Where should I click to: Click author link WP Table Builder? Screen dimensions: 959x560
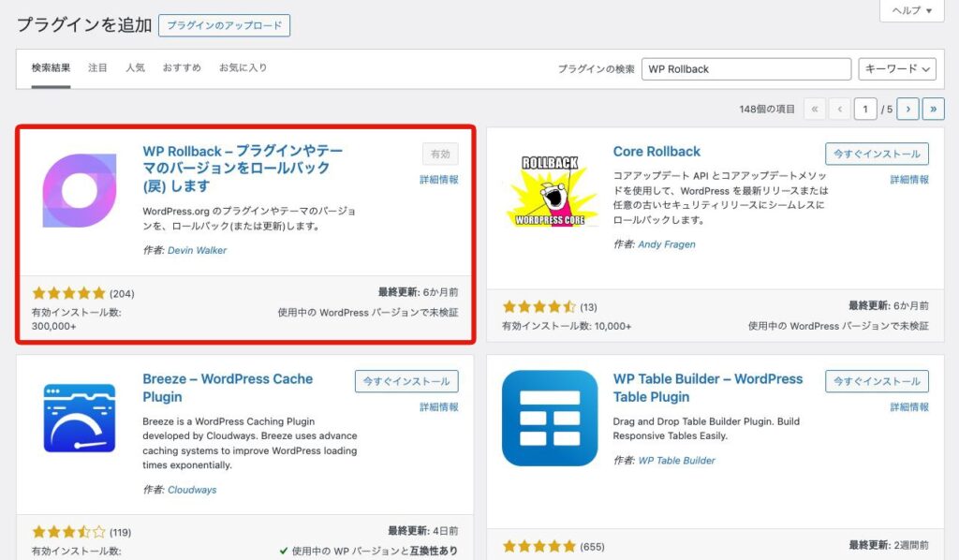[676, 461]
